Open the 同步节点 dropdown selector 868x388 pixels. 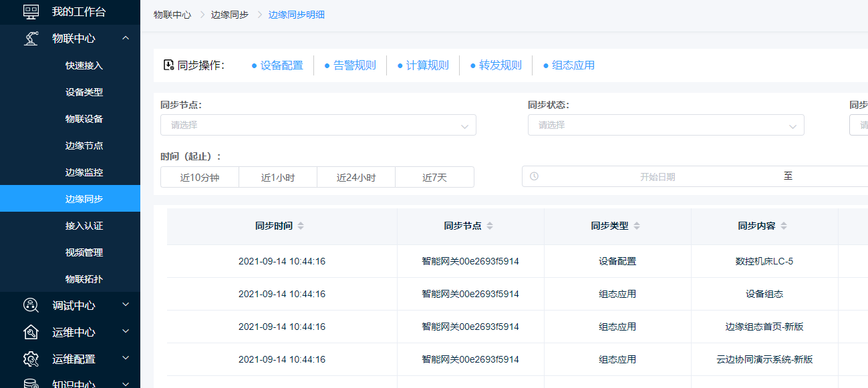318,125
